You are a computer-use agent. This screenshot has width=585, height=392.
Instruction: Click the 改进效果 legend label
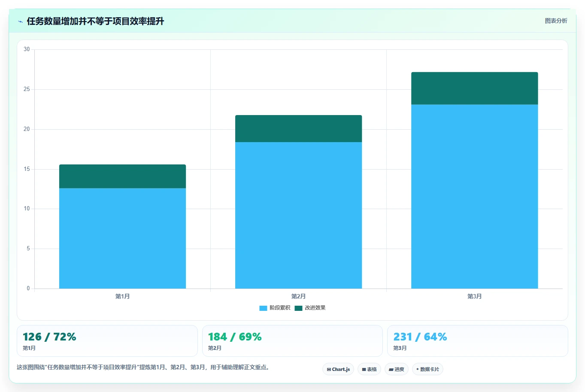(315, 308)
